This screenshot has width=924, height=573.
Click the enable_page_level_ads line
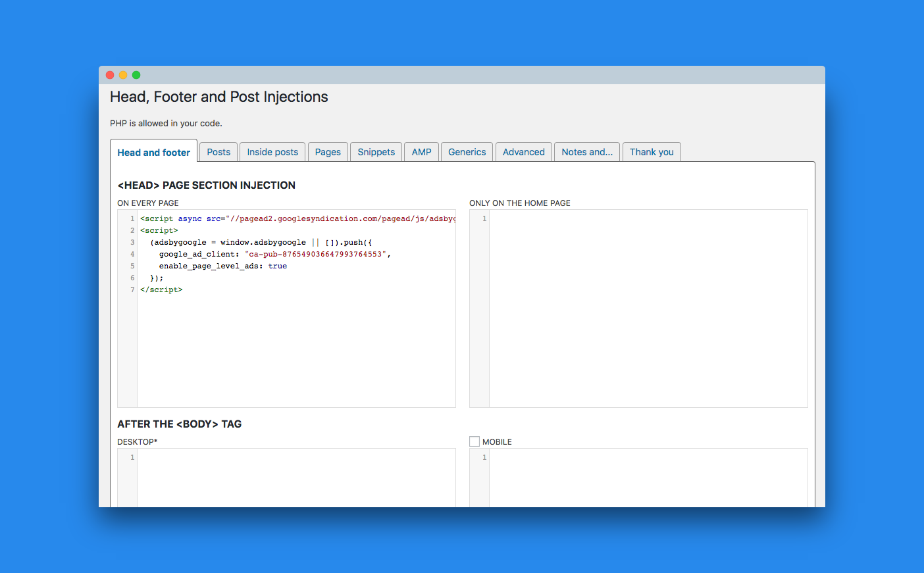(x=222, y=266)
